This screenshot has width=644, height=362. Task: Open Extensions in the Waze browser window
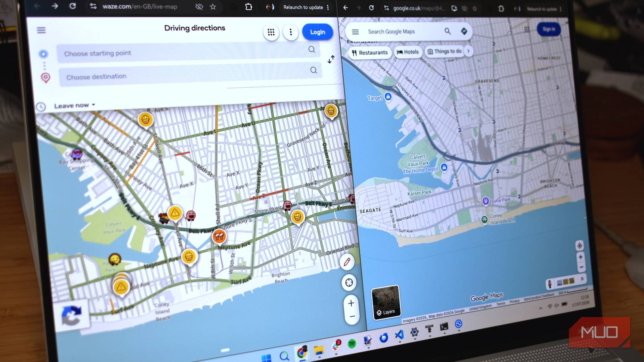pyautogui.click(x=248, y=6)
